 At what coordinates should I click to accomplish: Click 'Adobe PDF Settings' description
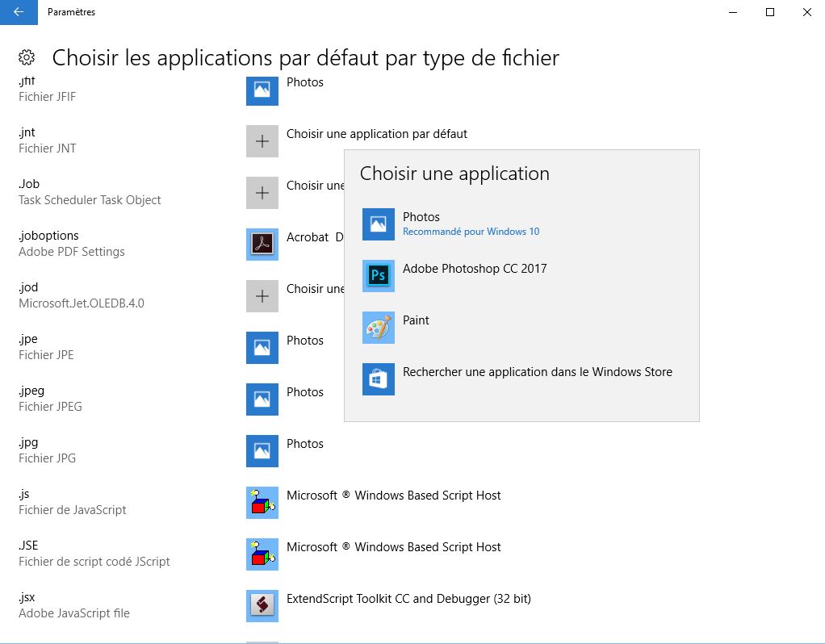(x=72, y=252)
